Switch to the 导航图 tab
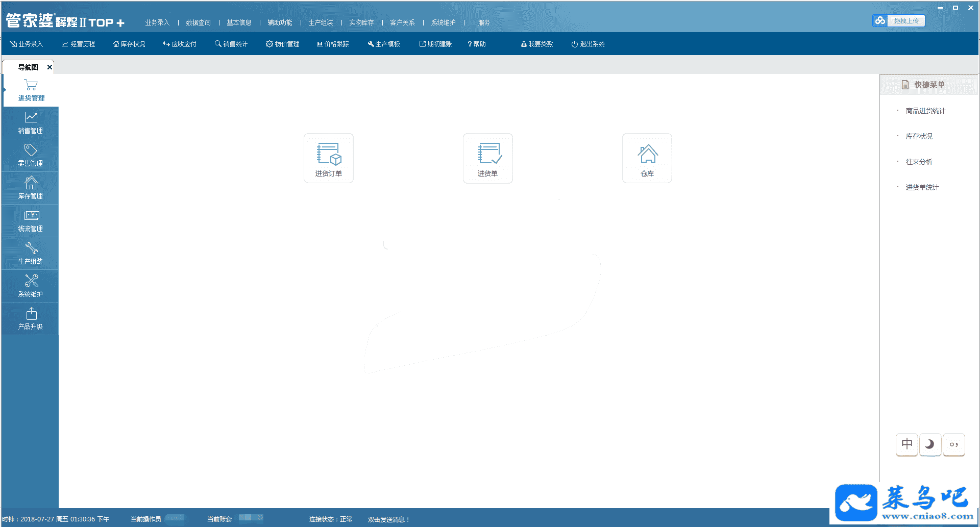 click(28, 67)
